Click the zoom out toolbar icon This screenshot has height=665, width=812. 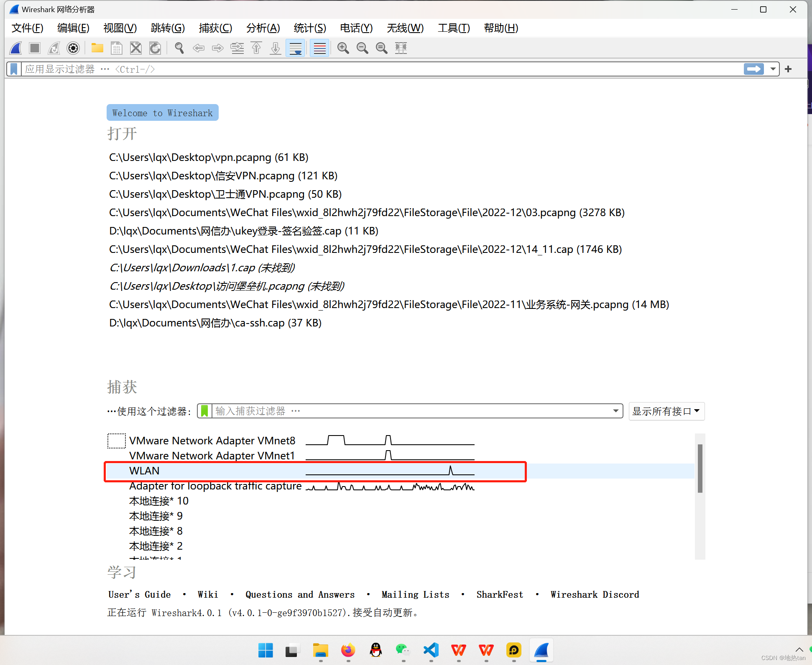click(x=362, y=48)
